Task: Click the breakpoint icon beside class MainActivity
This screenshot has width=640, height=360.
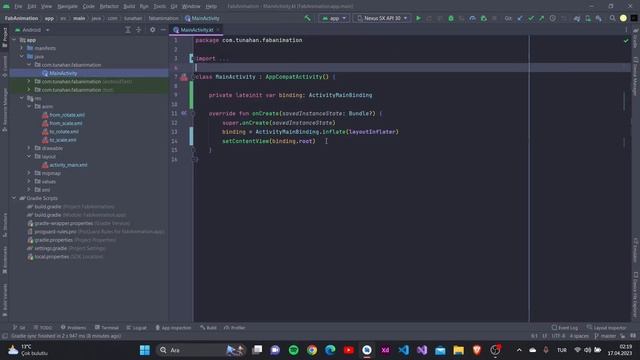Action: [184, 77]
